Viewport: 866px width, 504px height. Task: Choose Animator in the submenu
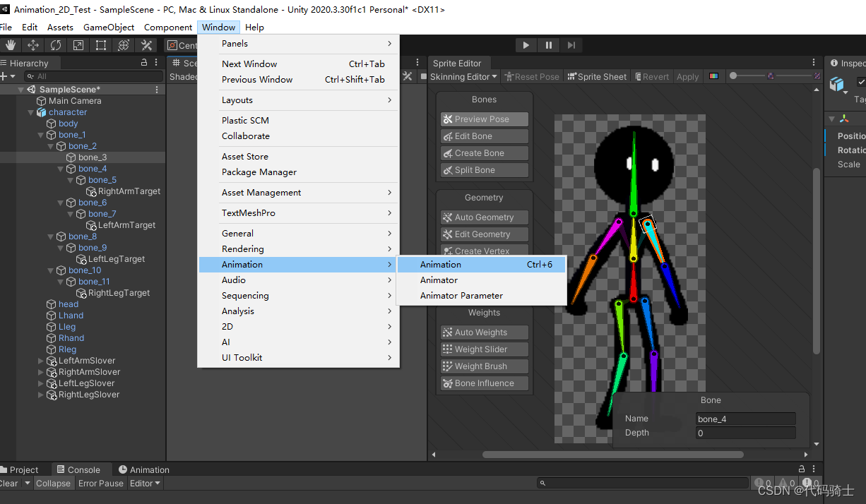482,280
